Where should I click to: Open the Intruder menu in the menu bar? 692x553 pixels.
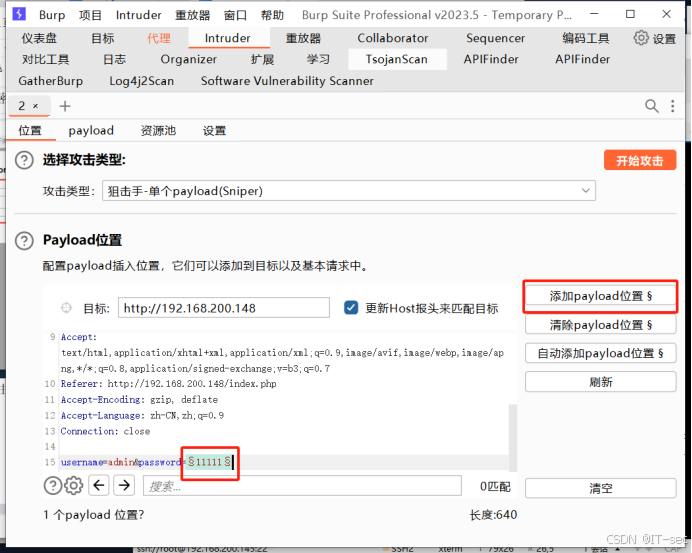138,15
